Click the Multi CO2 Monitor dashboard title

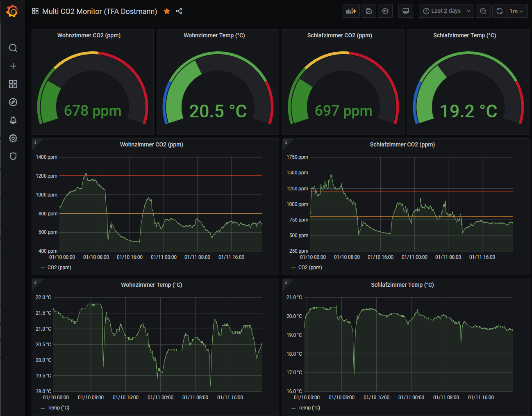coord(100,11)
